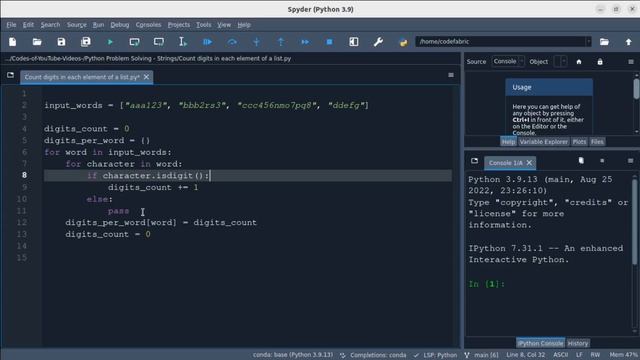The width and height of the screenshot is (640, 360).
Task: Expand the working directory path dropdown
Action: 588,42
